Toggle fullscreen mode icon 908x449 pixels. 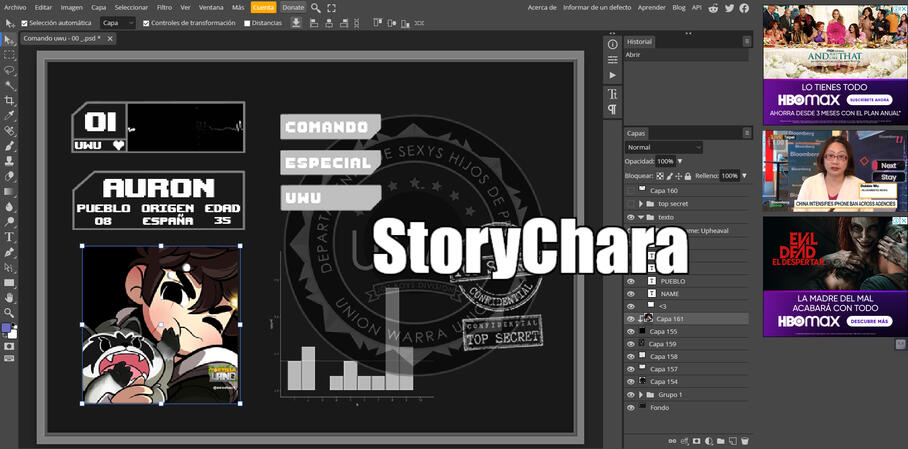(332, 7)
